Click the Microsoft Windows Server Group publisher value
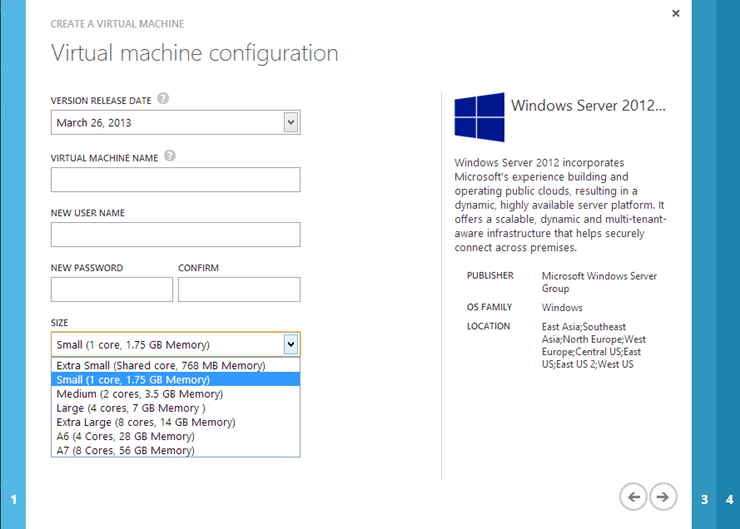740x529 pixels. pyautogui.click(x=599, y=282)
